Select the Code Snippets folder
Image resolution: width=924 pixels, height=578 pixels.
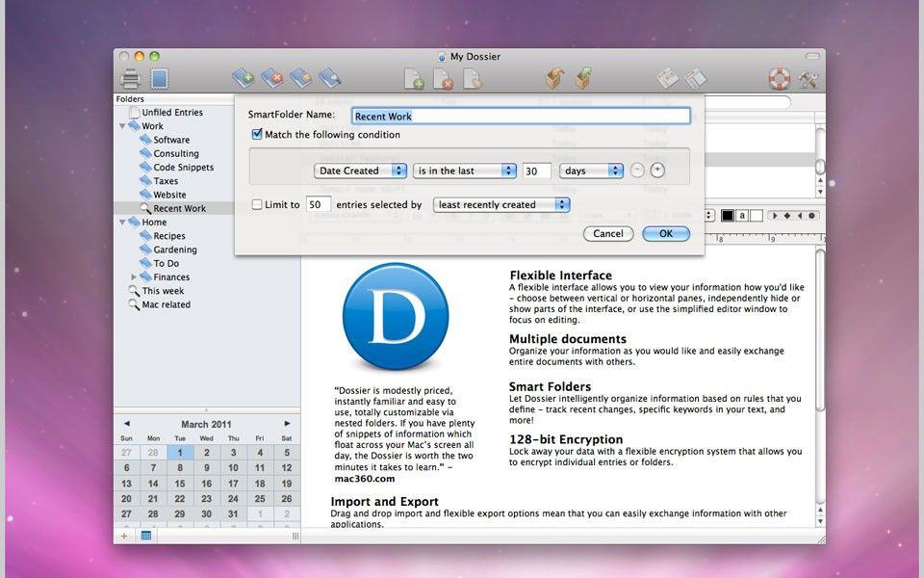pyautogui.click(x=185, y=167)
